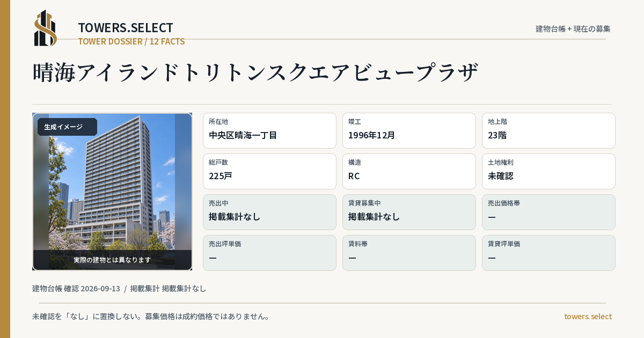Viewport: 644px width, 338px height.
Task: Click the Towers.Select building logo icon
Action: 46,28
